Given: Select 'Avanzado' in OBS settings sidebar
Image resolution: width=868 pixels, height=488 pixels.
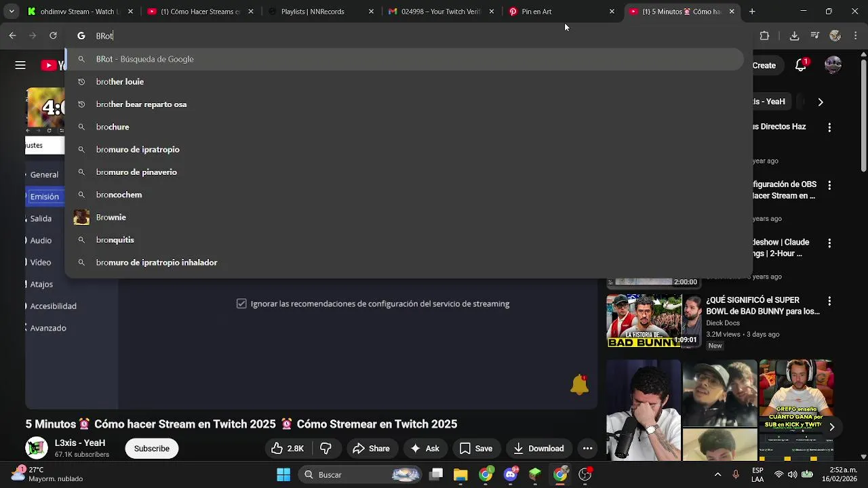Looking at the screenshot, I should (48, 328).
